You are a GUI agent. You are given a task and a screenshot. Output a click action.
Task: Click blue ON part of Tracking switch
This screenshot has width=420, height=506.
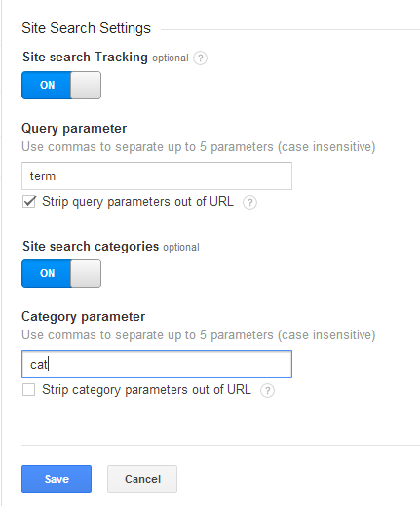point(47,85)
